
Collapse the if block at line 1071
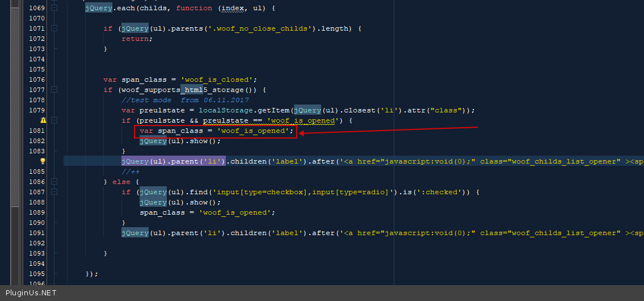[x=54, y=28]
